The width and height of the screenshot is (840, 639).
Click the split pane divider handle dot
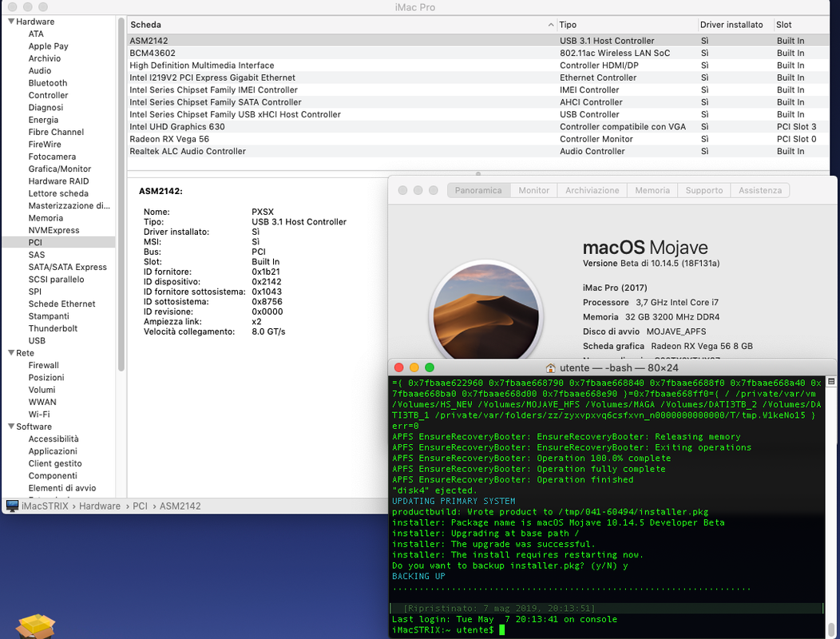478,173
